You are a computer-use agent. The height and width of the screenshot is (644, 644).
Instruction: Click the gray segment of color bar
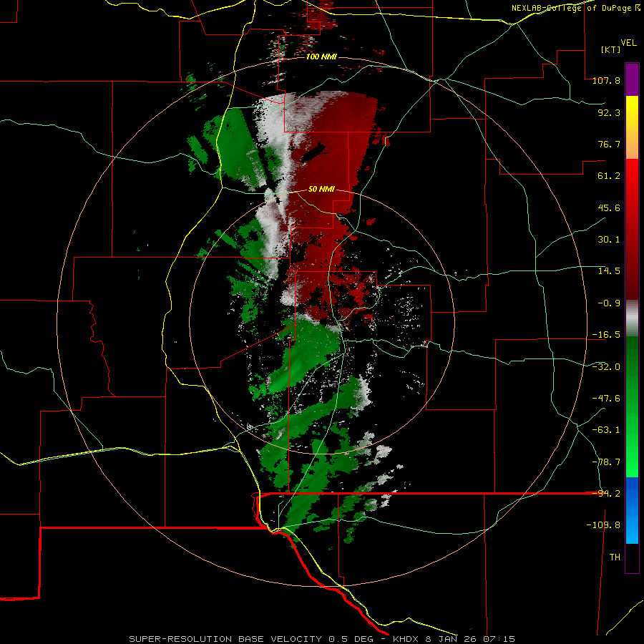click(x=632, y=318)
